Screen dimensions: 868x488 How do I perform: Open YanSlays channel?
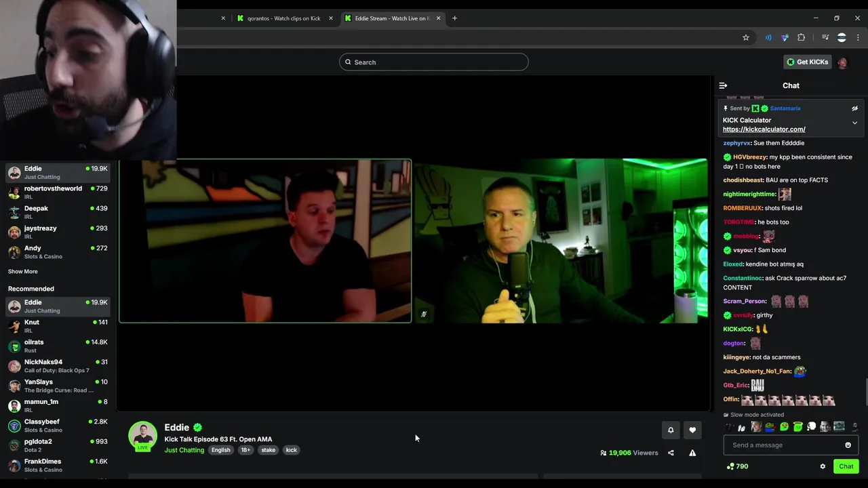click(x=58, y=386)
